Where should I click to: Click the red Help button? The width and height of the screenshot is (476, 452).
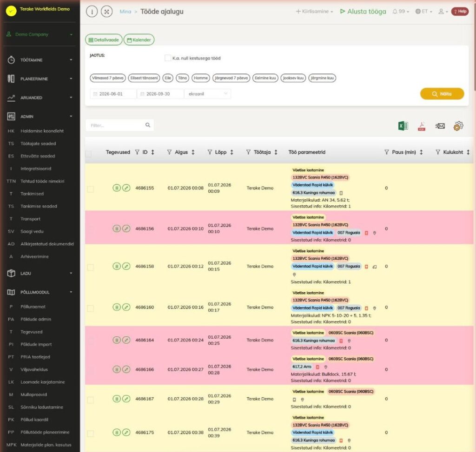[460, 12]
